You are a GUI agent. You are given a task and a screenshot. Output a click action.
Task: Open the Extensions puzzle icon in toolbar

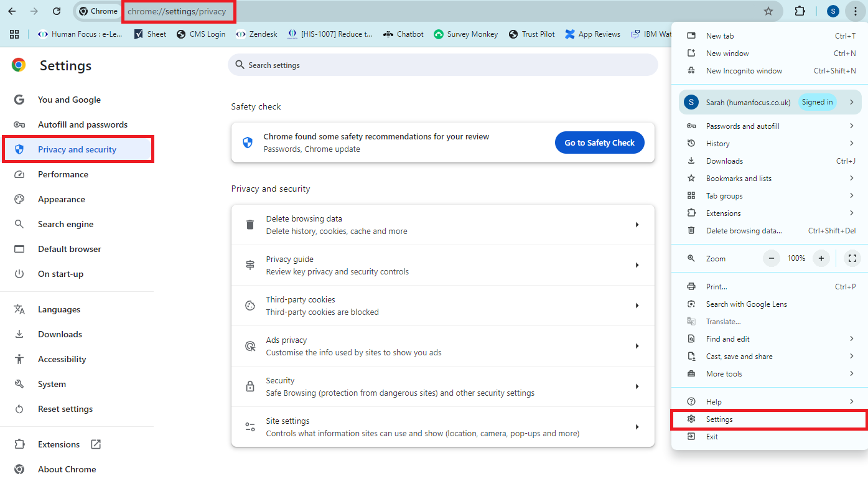coord(800,11)
